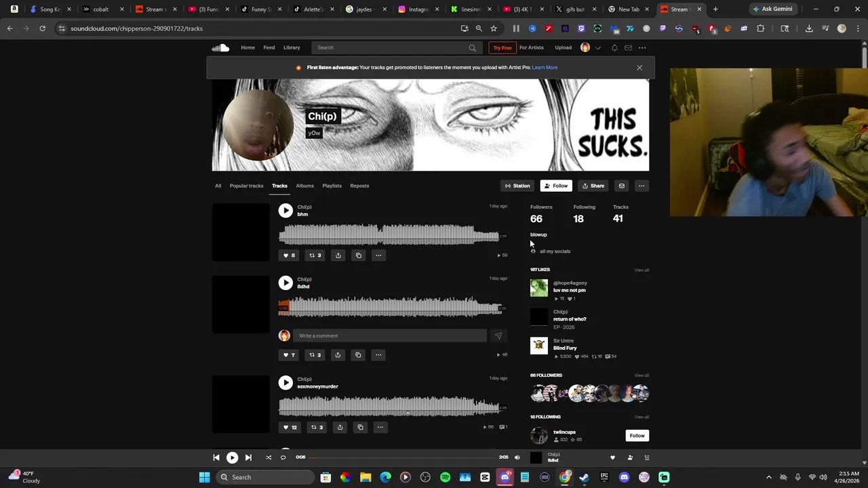Click the Upload link
The image size is (868, 488).
click(x=563, y=47)
